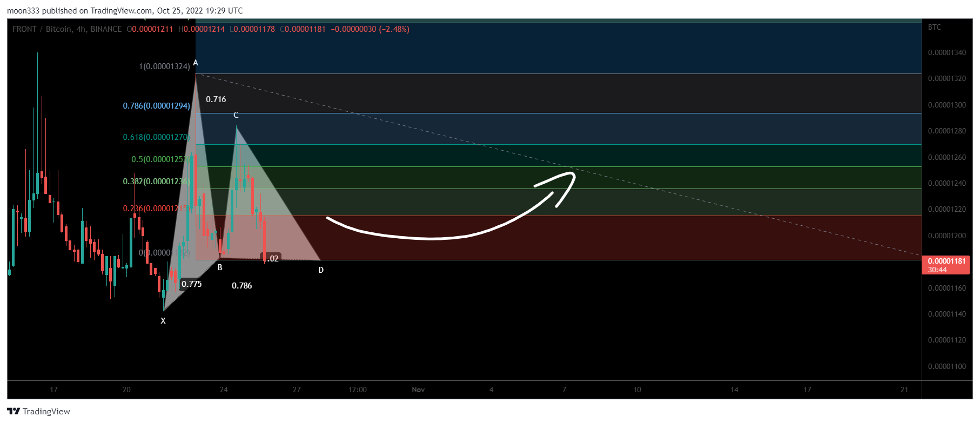Click the 0.00001340 price axis label

coord(947,52)
